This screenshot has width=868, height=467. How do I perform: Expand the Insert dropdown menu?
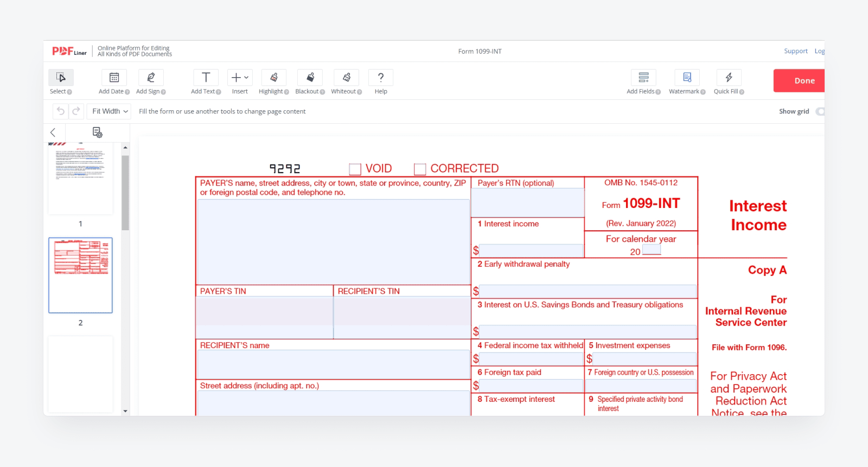[239, 78]
